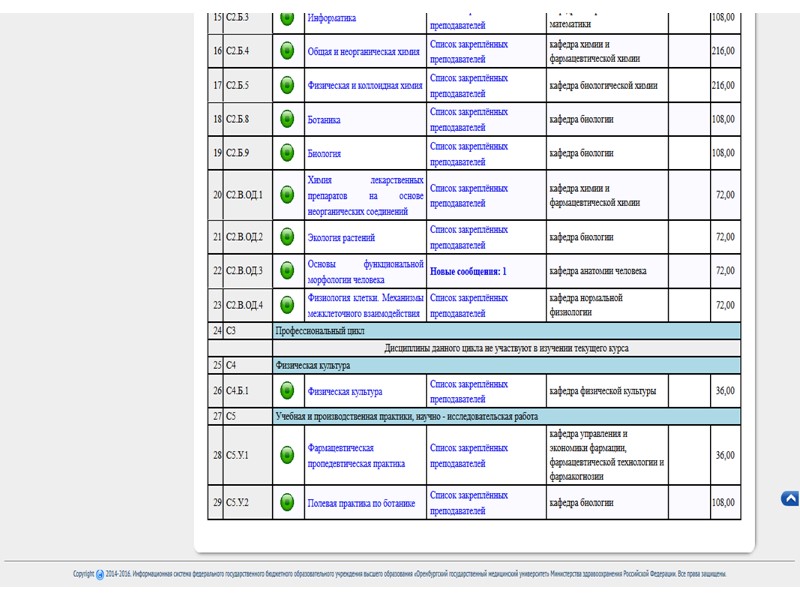This screenshot has width=800, height=600.
Task: Click hours value 216,00 in row С2.Б.5
Action: 723,85
